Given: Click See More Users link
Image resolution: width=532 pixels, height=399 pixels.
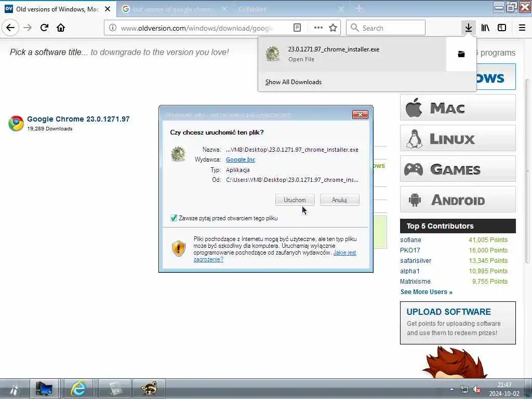Looking at the screenshot, I should (x=427, y=292).
